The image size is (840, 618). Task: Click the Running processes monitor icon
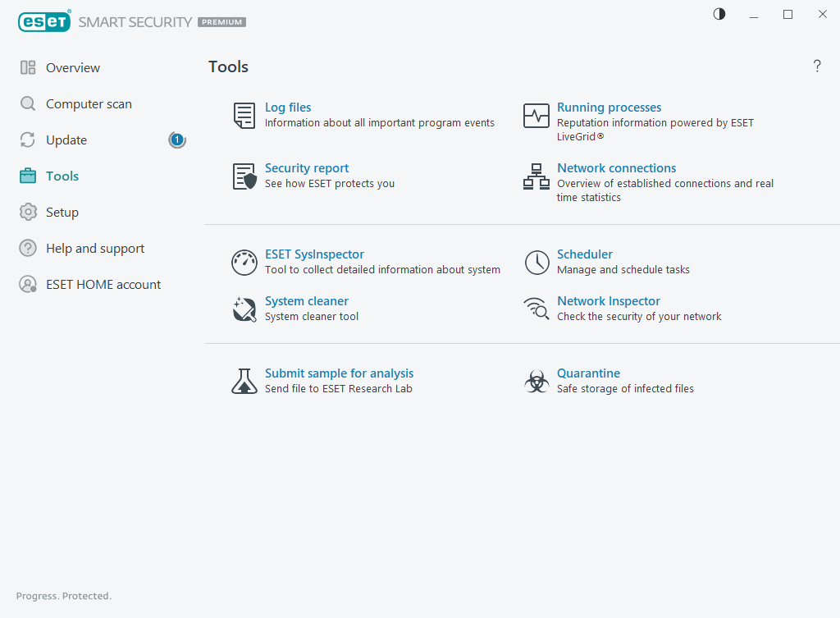coord(536,116)
